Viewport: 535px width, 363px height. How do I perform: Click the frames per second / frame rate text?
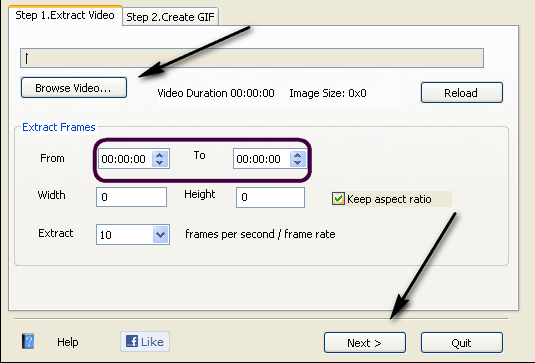260,234
